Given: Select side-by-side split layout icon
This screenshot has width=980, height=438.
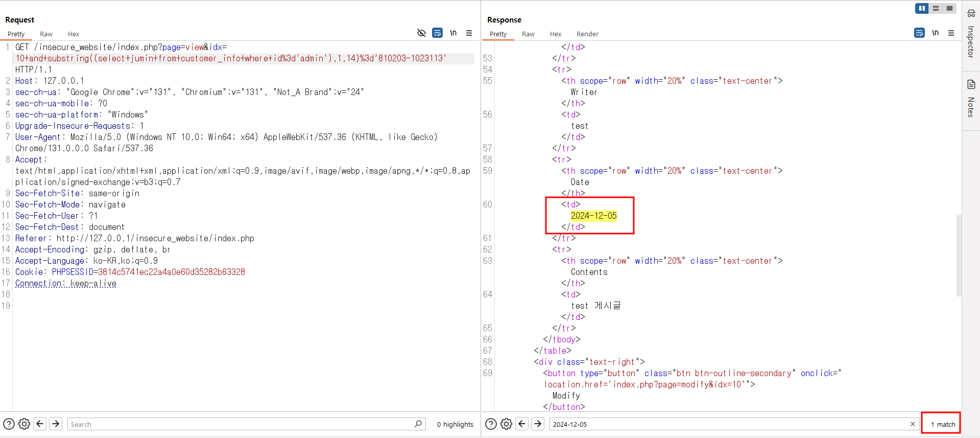Looking at the screenshot, I should coord(922,8).
